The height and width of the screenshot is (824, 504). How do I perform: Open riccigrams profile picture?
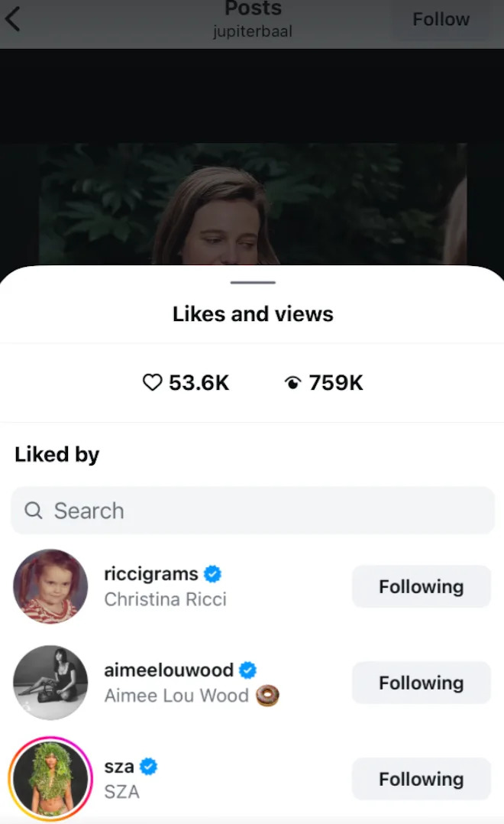[x=50, y=586]
